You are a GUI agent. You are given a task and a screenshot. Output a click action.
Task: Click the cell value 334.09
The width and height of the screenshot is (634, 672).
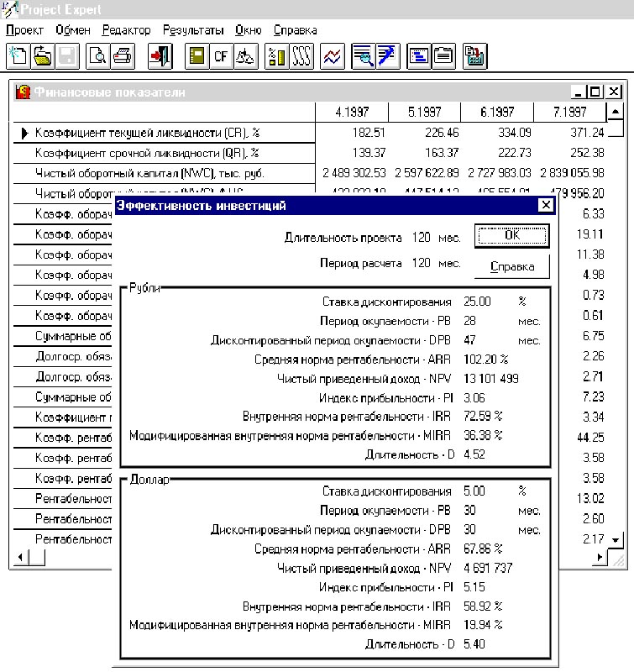(x=514, y=133)
